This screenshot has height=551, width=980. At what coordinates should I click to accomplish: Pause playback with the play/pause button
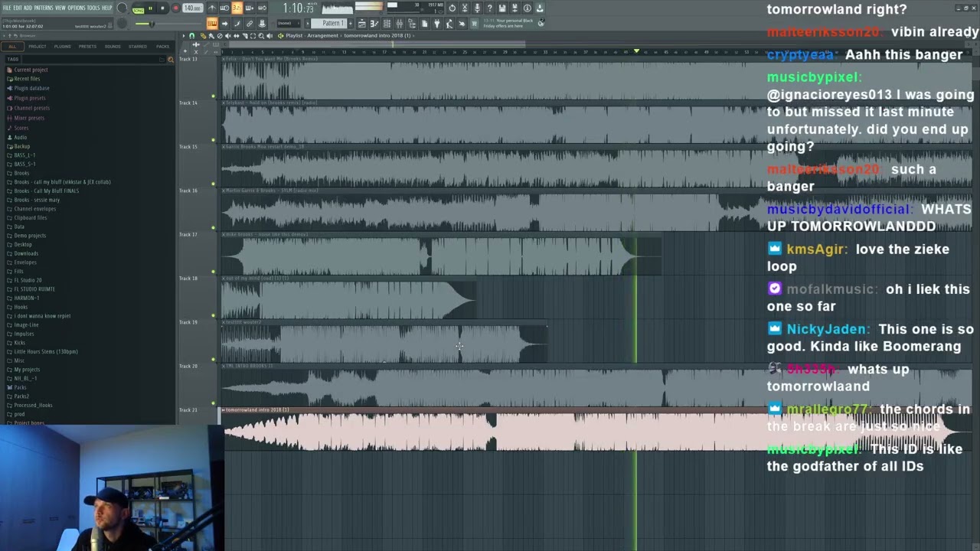[x=151, y=8]
